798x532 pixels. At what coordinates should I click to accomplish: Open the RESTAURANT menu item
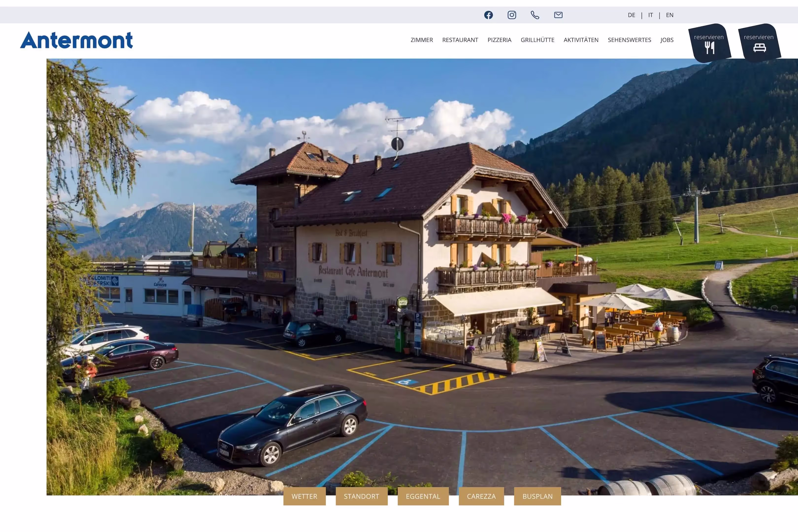click(x=460, y=40)
